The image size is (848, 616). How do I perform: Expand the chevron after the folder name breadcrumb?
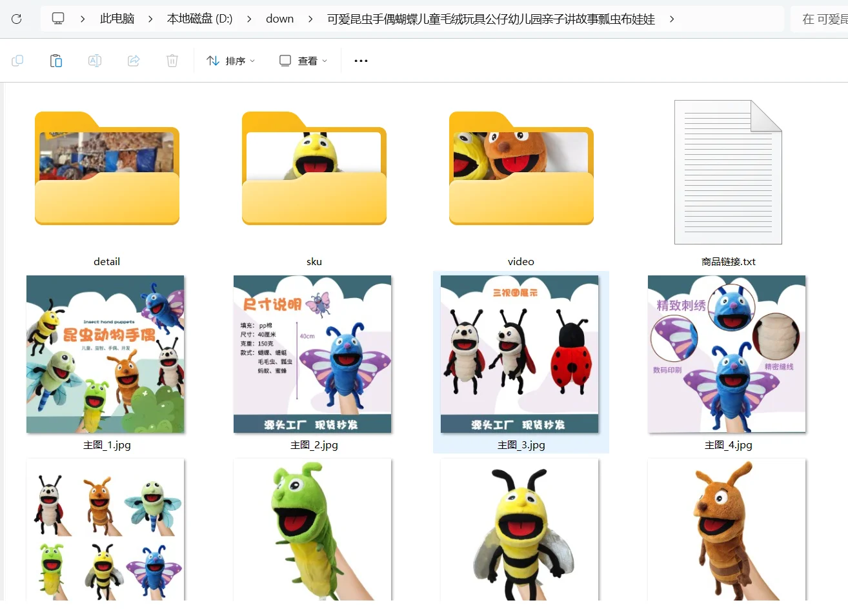(672, 19)
